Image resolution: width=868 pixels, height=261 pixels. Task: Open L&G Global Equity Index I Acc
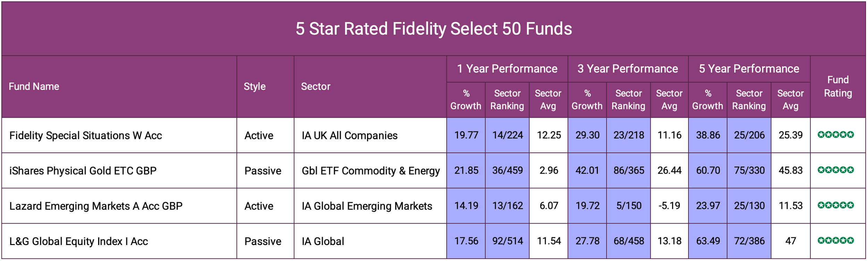(x=78, y=241)
